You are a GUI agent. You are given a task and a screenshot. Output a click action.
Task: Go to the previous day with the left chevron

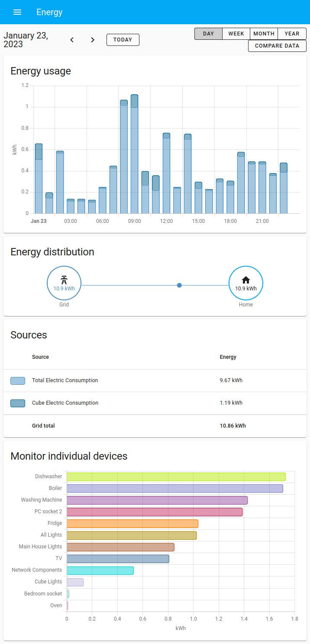click(71, 39)
